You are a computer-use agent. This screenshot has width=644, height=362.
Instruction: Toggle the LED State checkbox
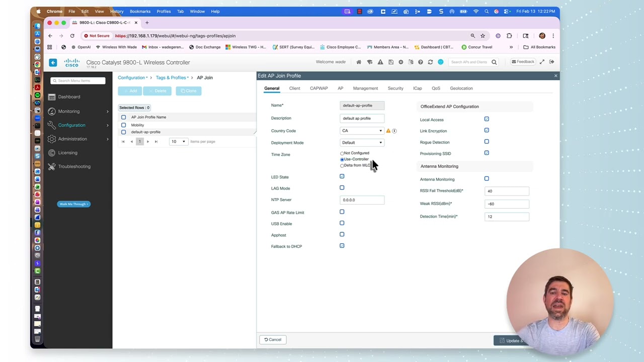click(x=342, y=176)
